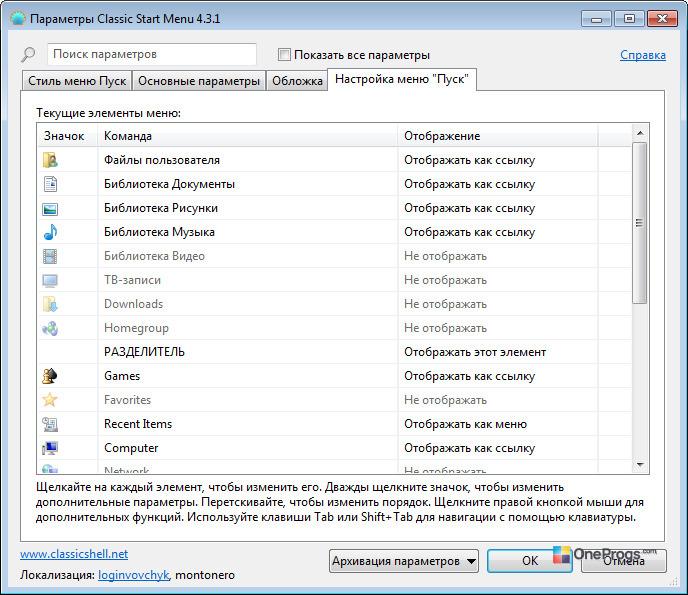Click the Games chess piece icon
688x595 pixels.
coord(50,376)
